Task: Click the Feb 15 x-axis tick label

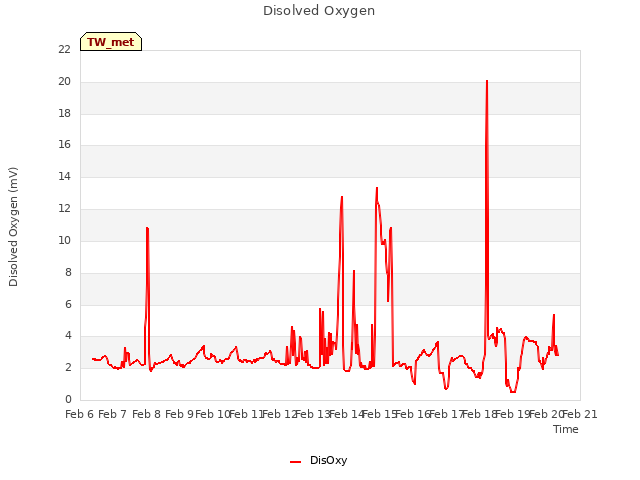Action: [380, 414]
